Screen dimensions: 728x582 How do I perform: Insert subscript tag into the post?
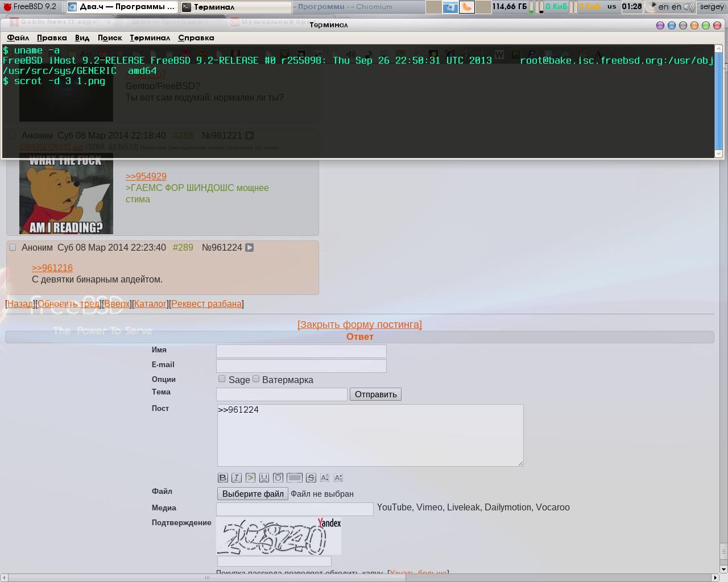pyautogui.click(x=338, y=478)
